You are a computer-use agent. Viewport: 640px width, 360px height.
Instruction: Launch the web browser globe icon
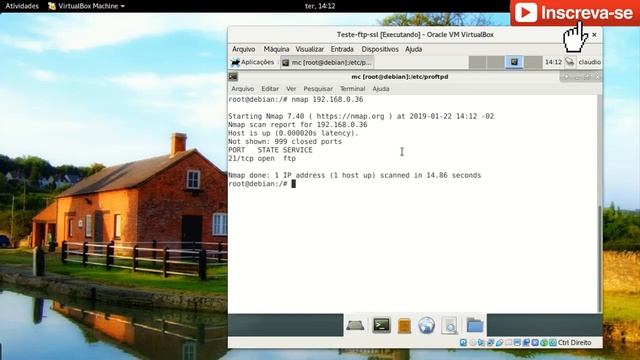(426, 325)
